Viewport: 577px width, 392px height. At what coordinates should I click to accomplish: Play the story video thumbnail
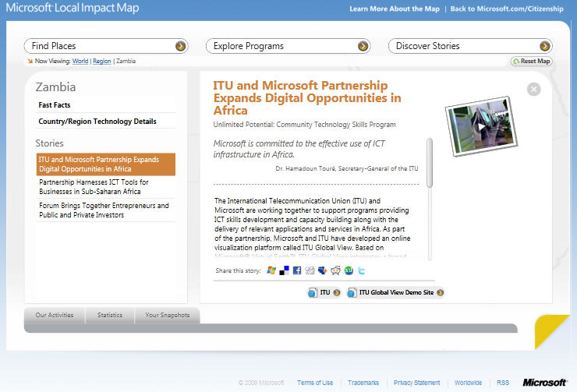(482, 126)
